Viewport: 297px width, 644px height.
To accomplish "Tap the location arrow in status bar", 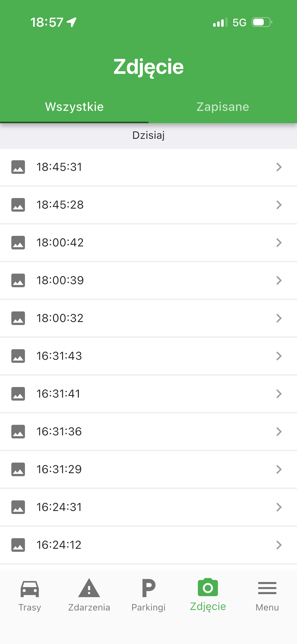I will [x=72, y=22].
